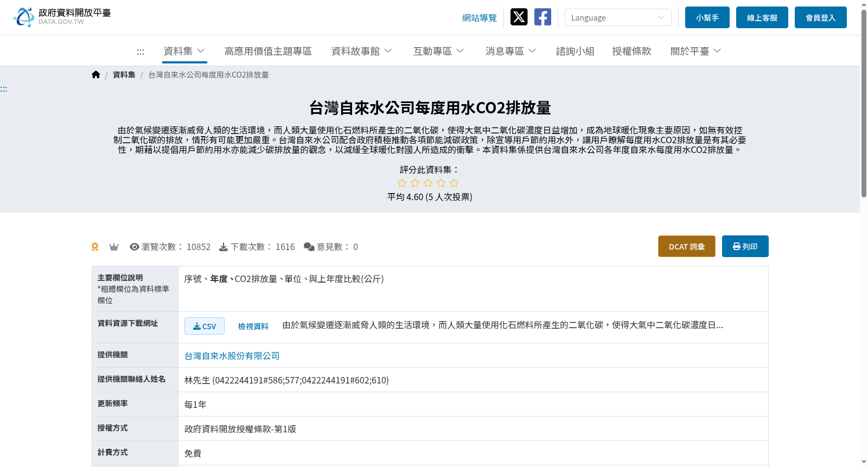The image size is (868, 467).
Task: Expand the 互動專區 menu
Action: click(438, 51)
